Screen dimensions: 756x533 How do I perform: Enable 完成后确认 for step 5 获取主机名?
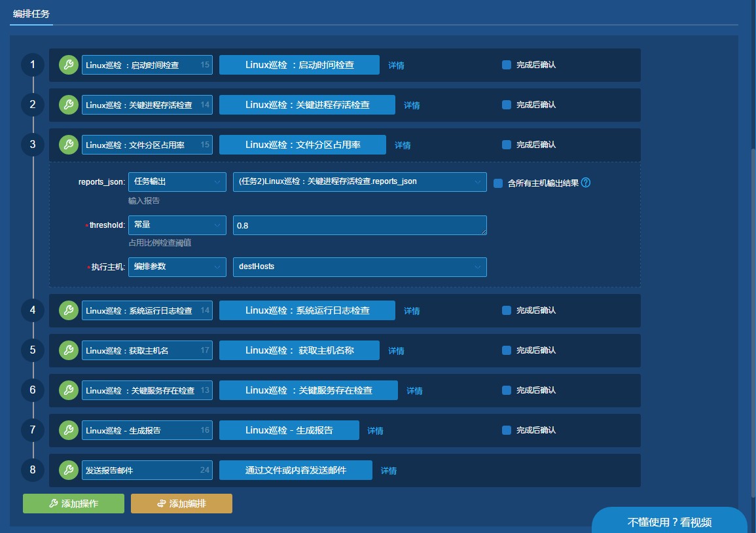pyautogui.click(x=506, y=350)
